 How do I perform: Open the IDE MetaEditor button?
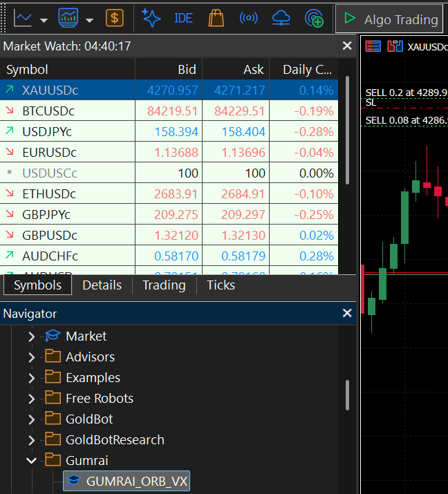coord(183,18)
